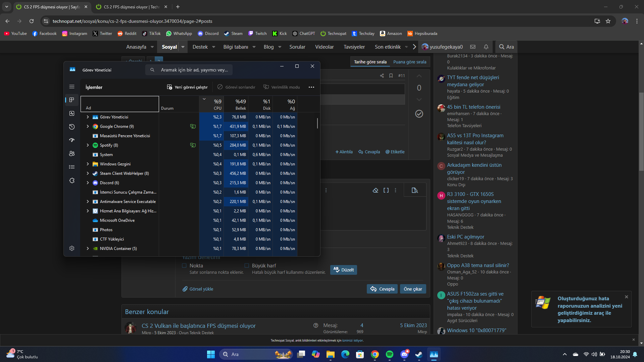The height and width of the screenshot is (362, 644).
Task: Expand Windows Gezgini process group
Action: click(x=88, y=164)
